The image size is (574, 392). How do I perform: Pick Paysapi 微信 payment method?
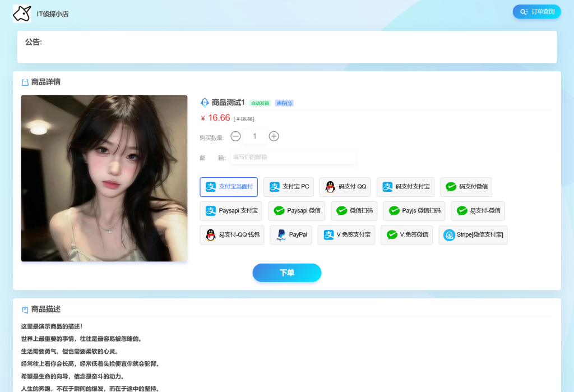[x=297, y=211]
